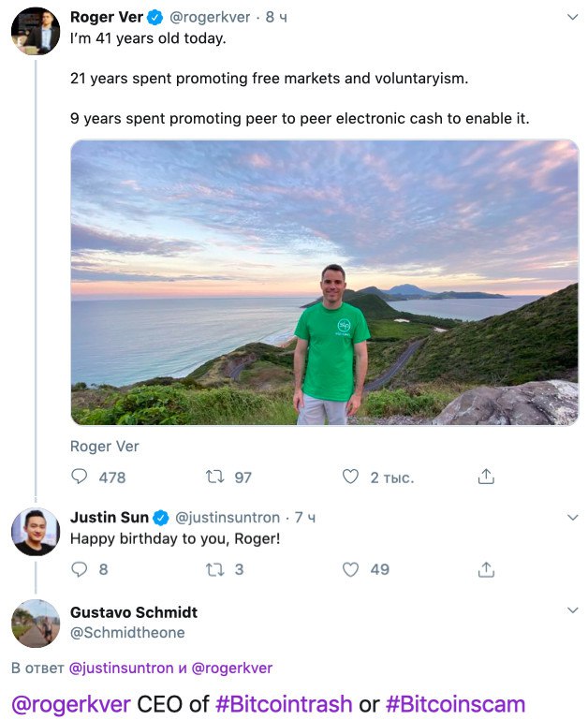Share Roger Ver's tweet via share icon
The image size is (588, 720).
point(486,477)
